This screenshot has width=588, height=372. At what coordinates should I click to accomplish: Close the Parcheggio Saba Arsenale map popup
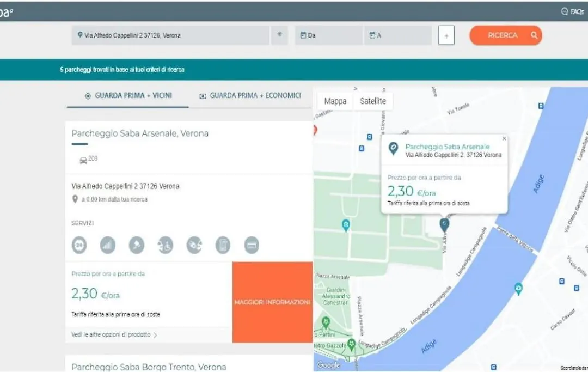coord(504,139)
